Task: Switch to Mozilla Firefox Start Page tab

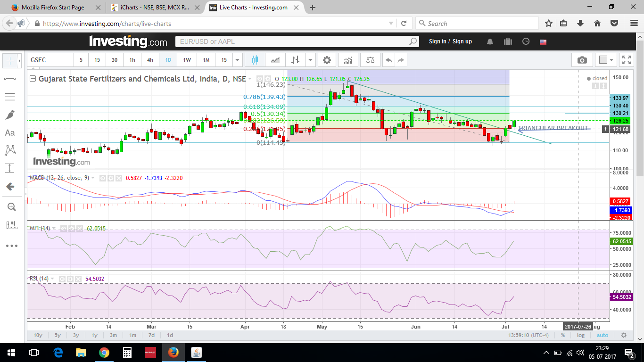Action: pyautogui.click(x=56, y=8)
